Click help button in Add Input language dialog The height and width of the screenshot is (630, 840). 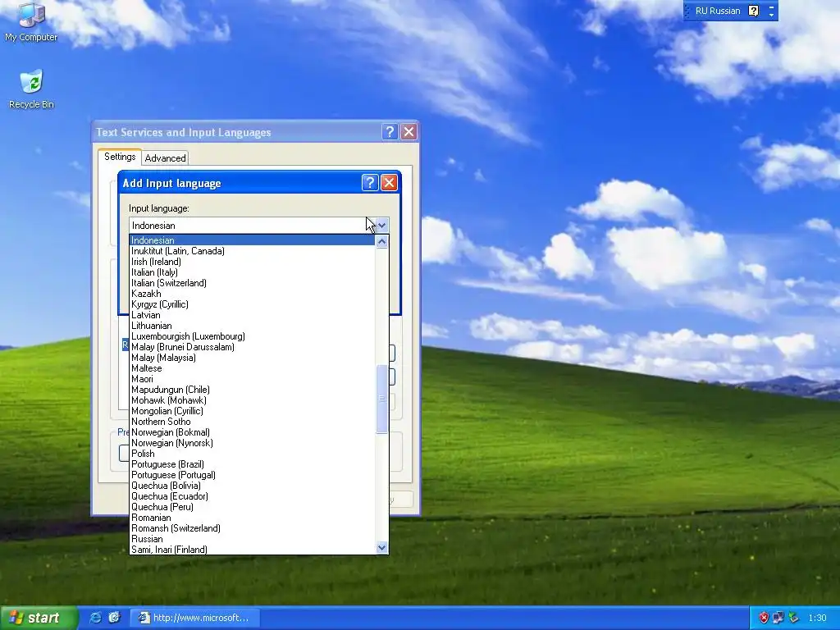tap(370, 183)
